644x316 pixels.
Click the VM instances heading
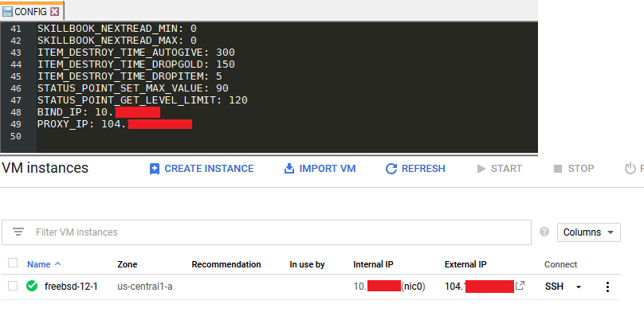(x=45, y=168)
